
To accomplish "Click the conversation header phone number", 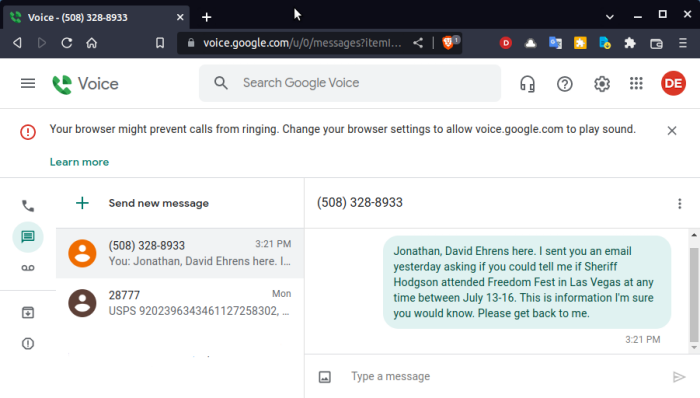I will tap(360, 203).
